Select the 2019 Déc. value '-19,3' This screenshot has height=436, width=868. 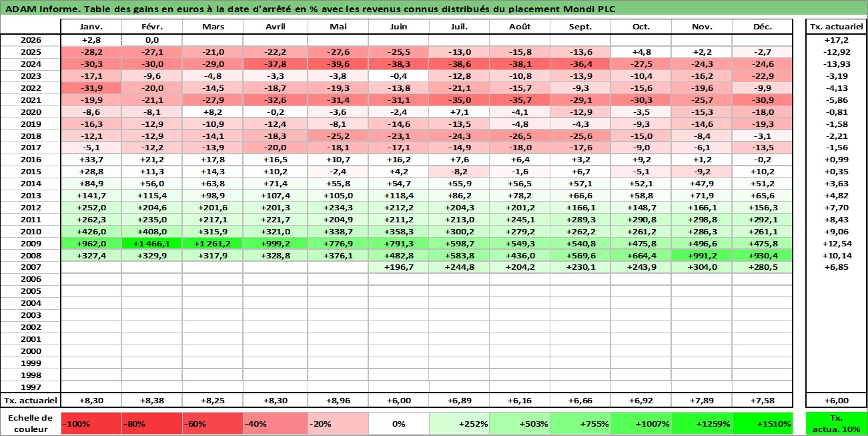[x=763, y=124]
